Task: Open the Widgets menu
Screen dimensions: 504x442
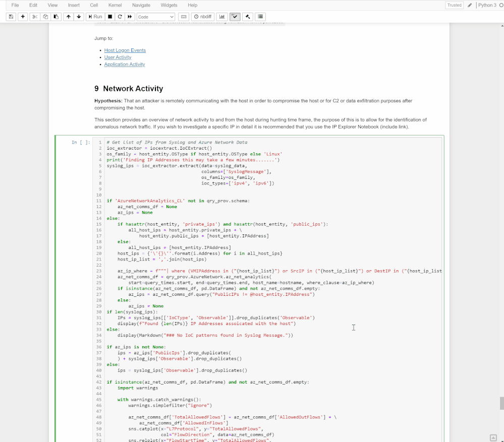Action: click(x=169, y=5)
